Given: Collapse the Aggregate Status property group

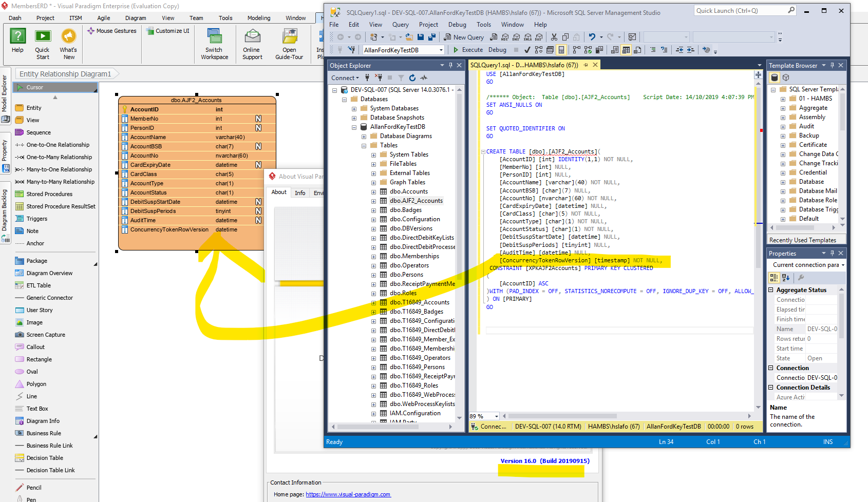Looking at the screenshot, I should [771, 290].
